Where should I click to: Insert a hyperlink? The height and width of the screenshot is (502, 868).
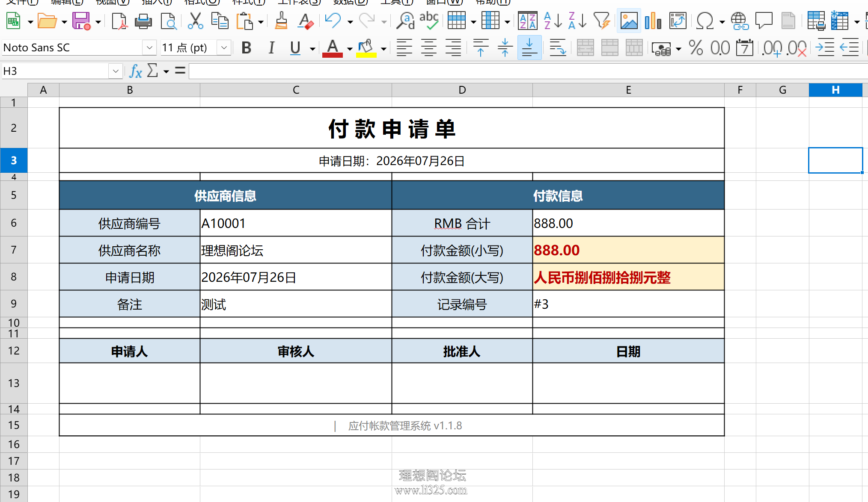[740, 21]
